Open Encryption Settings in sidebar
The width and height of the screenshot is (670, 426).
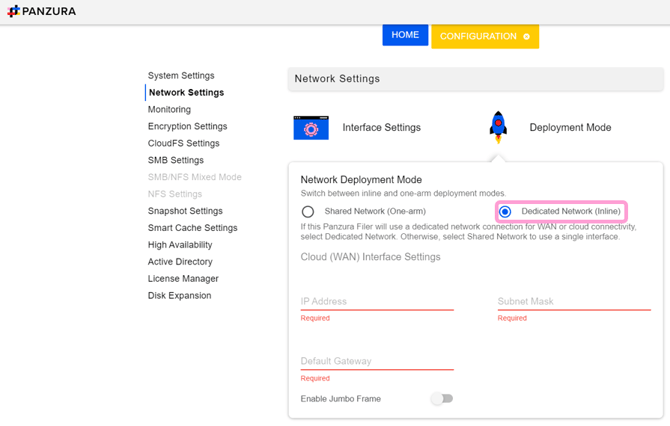[188, 126]
